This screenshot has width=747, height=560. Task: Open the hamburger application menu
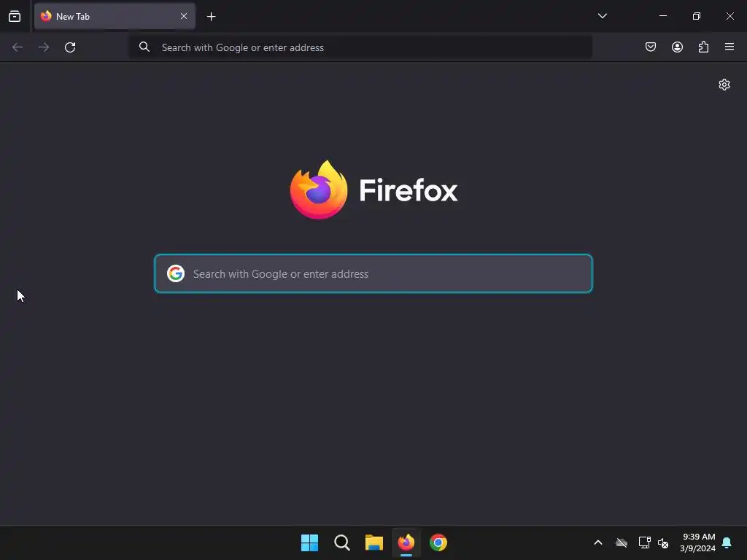729,47
